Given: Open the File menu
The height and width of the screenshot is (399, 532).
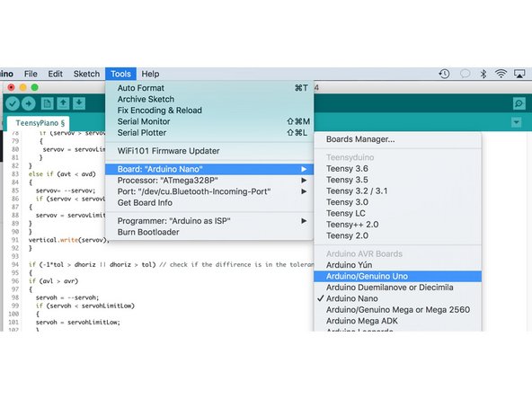Looking at the screenshot, I should (31, 74).
